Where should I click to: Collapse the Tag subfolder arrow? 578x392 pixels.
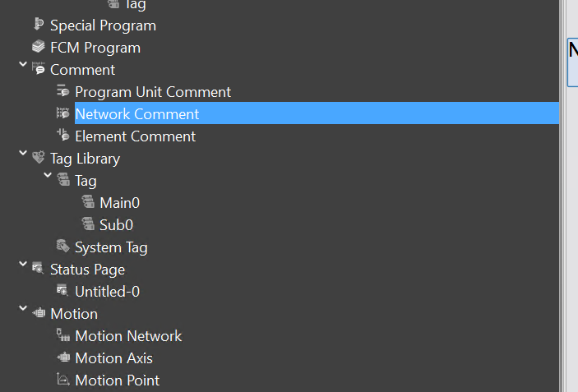(48, 176)
